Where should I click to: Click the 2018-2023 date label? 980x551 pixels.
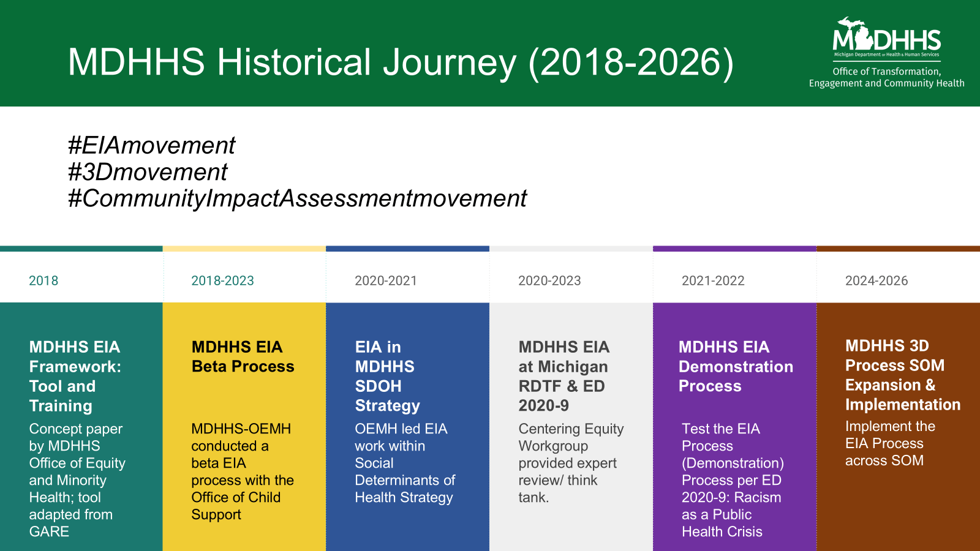(222, 281)
